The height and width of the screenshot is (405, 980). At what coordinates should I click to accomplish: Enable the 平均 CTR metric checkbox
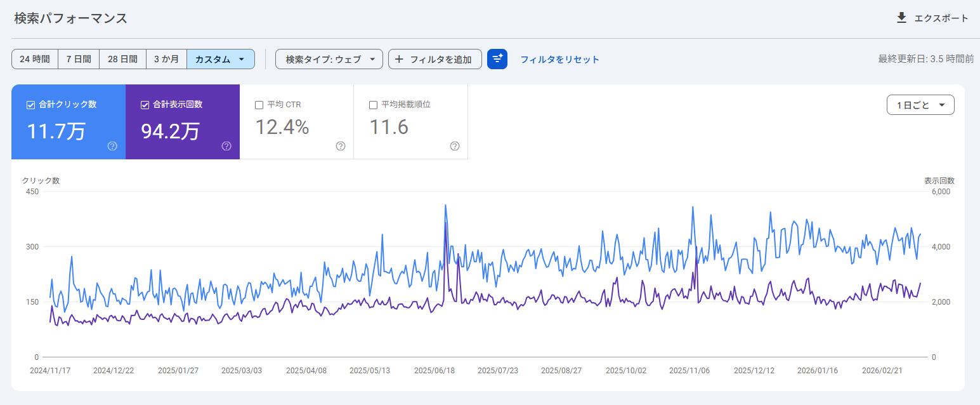click(x=259, y=104)
